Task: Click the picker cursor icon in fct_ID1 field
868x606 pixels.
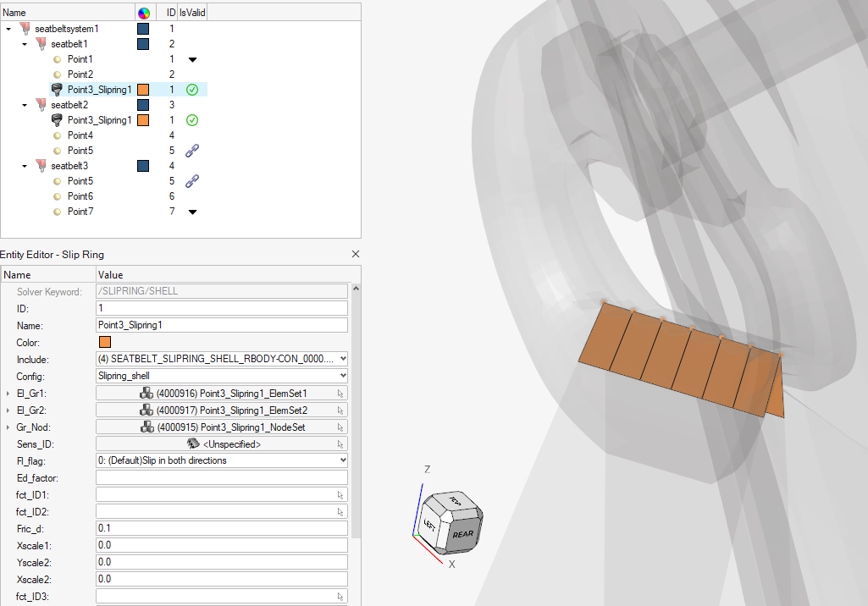Action: pos(340,494)
